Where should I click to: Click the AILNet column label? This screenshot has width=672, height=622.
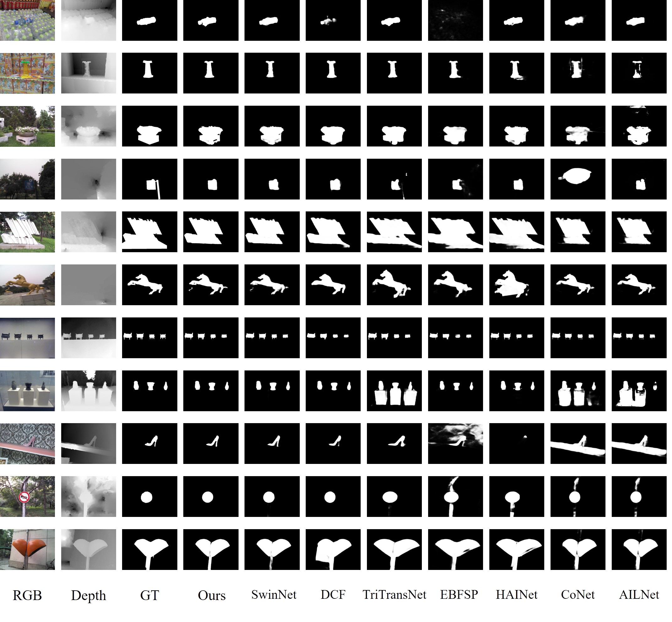tap(639, 595)
